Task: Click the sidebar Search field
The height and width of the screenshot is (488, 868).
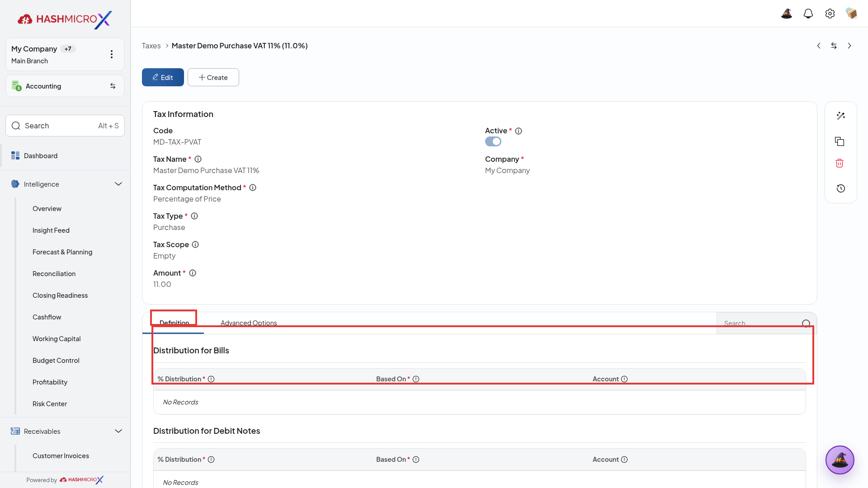Action: [x=65, y=126]
